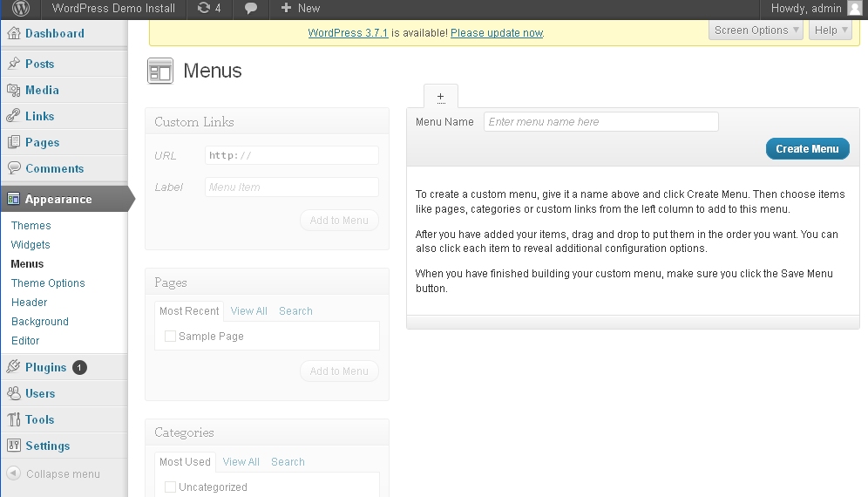Switch to Categories Search tab
The image size is (868, 497).
288,461
